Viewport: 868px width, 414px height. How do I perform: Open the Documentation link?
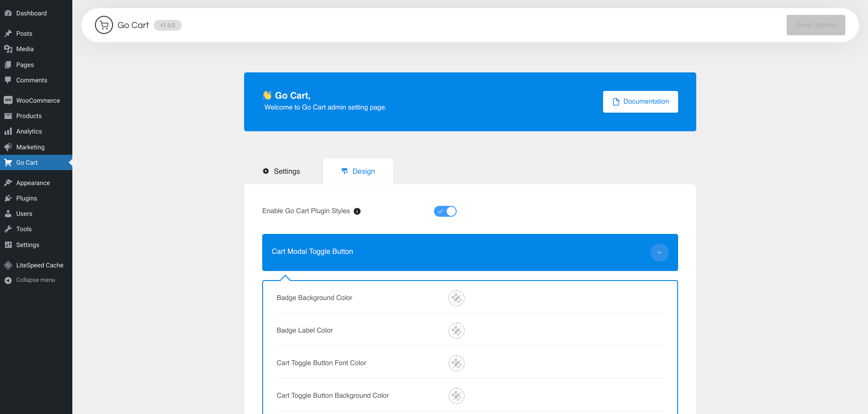tap(640, 102)
